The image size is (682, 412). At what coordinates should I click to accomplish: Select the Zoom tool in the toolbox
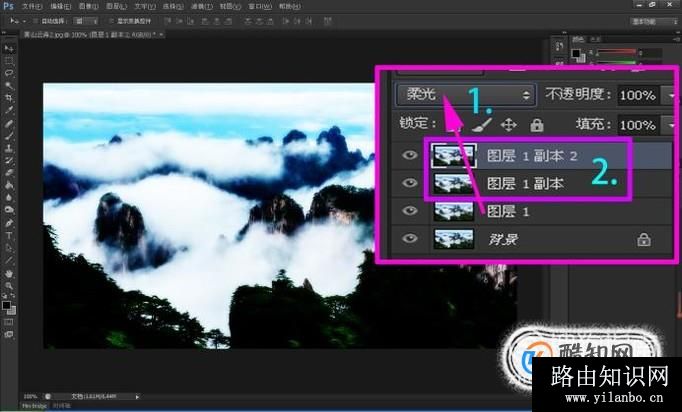(9, 286)
